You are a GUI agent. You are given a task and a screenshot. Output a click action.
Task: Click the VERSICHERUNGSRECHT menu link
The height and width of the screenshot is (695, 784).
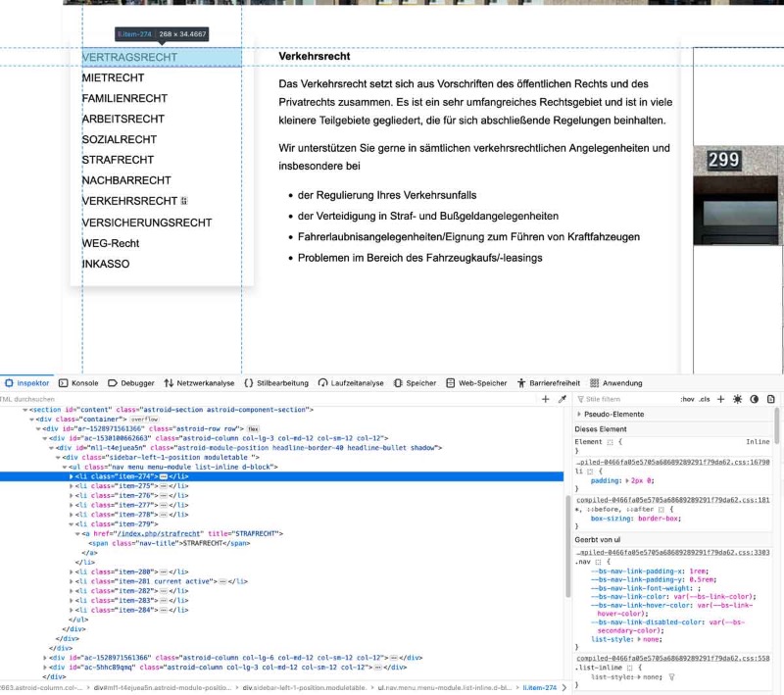[x=147, y=223]
